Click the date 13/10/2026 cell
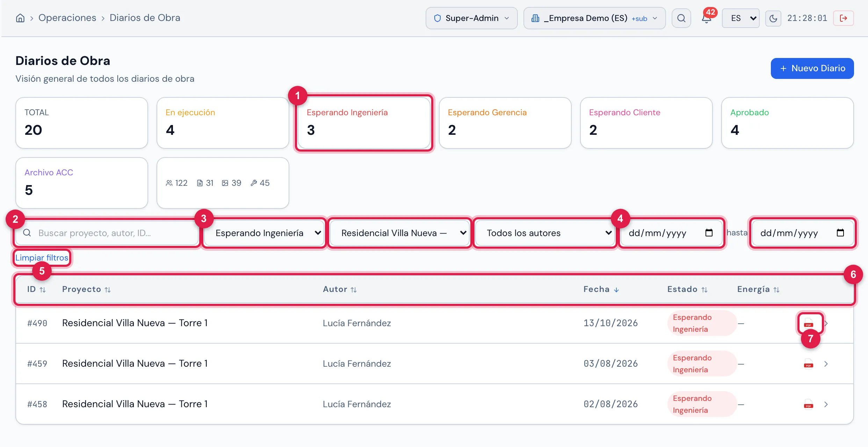Image resolution: width=868 pixels, height=447 pixels. [610, 323]
